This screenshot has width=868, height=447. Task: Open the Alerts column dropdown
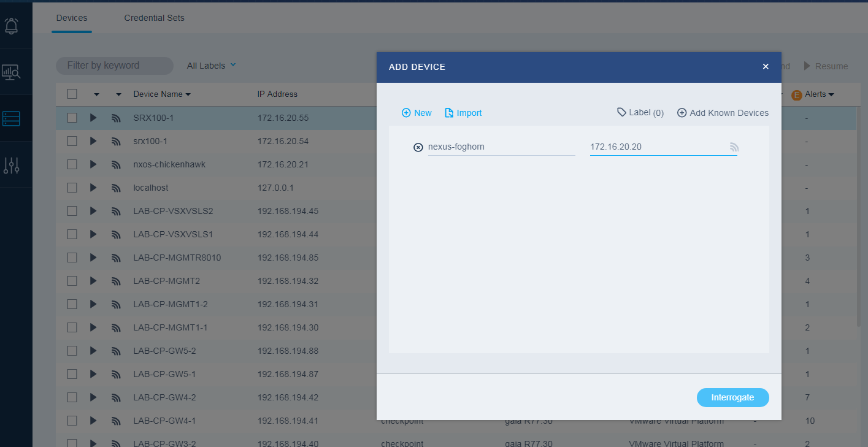[x=831, y=94]
